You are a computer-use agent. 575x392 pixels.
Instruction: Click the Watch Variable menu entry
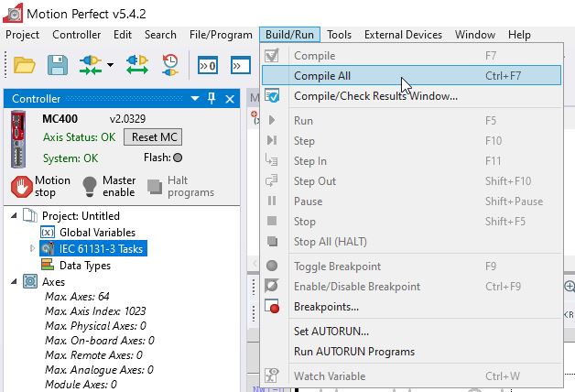point(411,376)
